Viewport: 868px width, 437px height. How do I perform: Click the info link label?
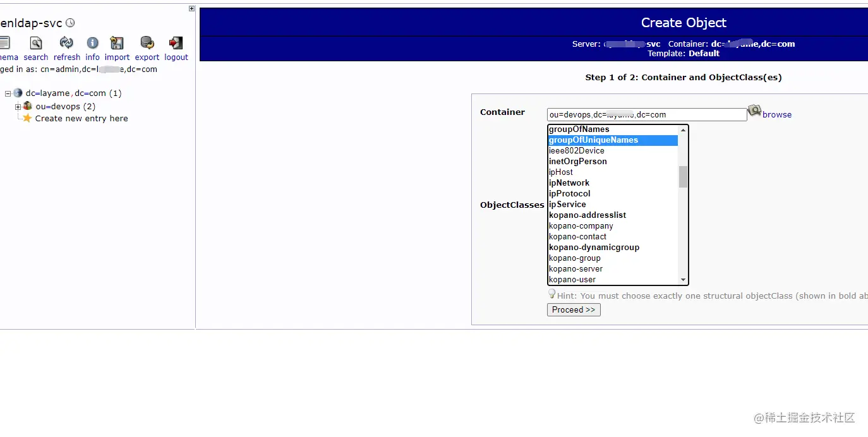click(x=93, y=57)
